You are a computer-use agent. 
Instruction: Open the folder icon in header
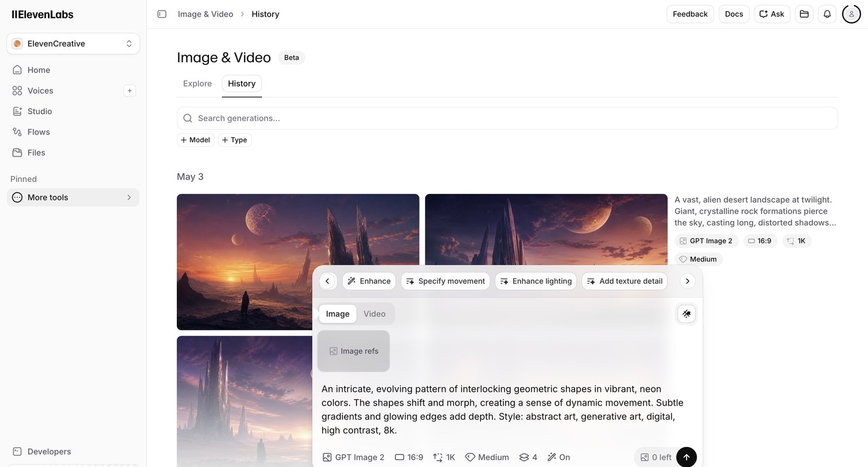(x=804, y=14)
